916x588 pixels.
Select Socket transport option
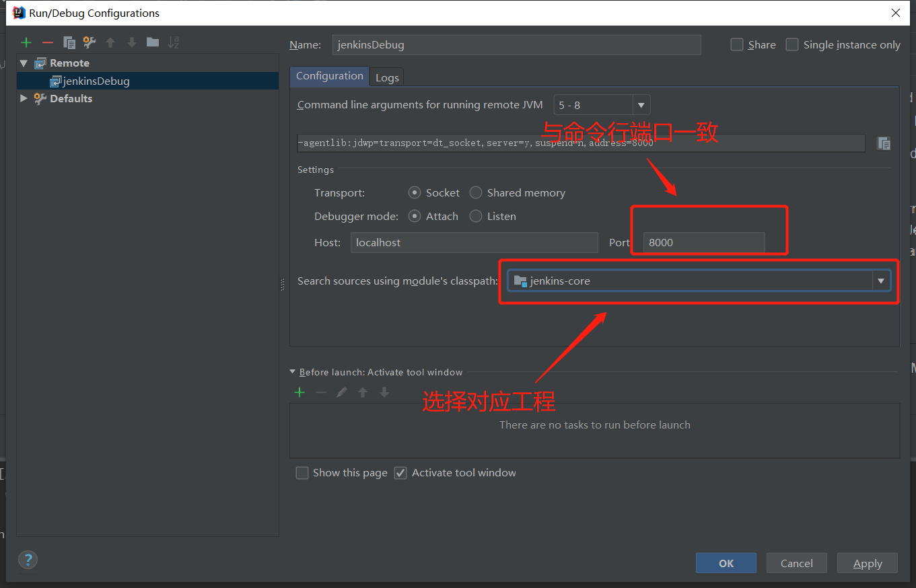click(x=415, y=192)
